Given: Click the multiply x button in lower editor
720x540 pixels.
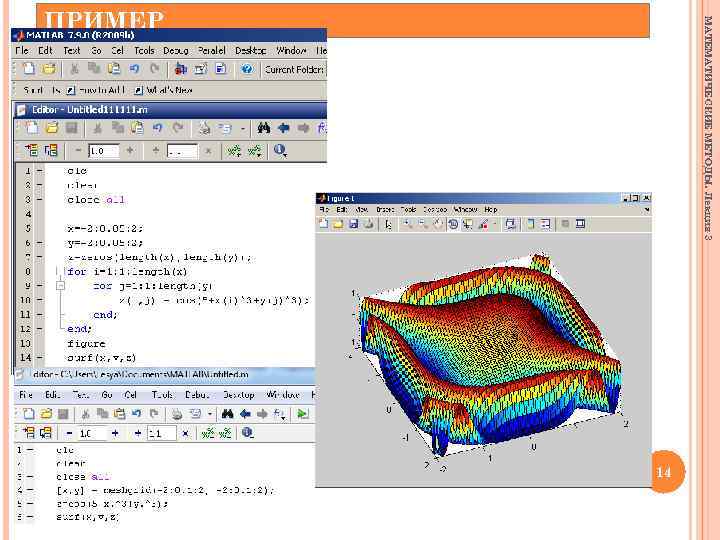Looking at the screenshot, I should 185,433.
